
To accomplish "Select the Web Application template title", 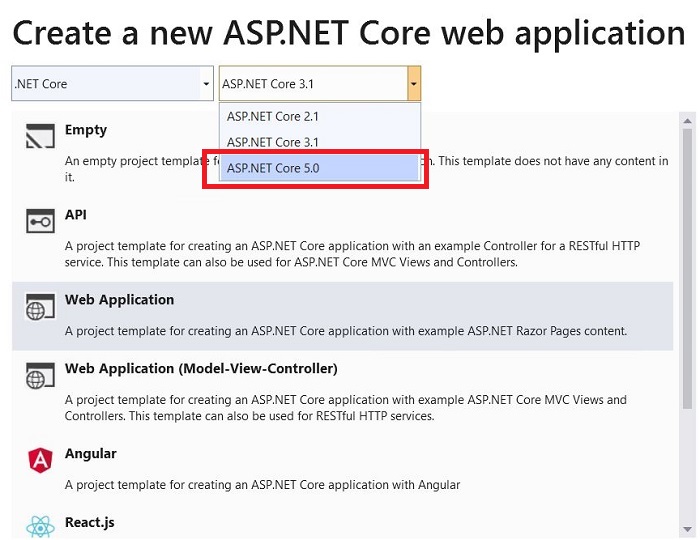I will pyautogui.click(x=119, y=300).
